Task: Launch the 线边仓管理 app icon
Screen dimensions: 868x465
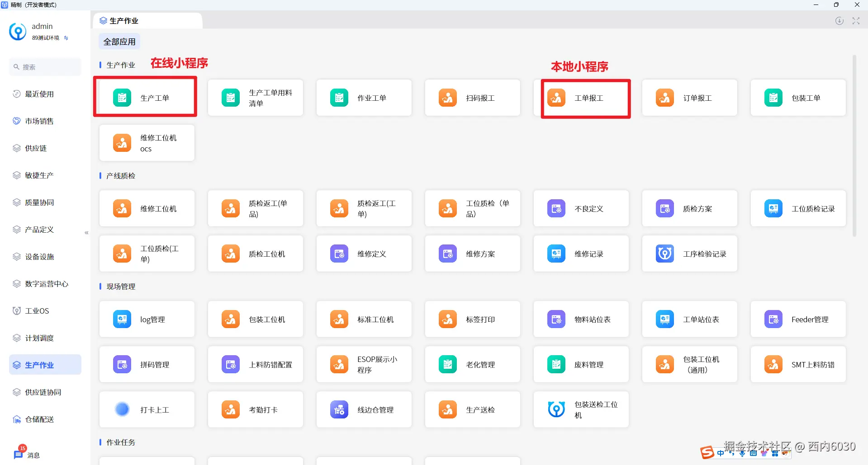Action: 339,409
